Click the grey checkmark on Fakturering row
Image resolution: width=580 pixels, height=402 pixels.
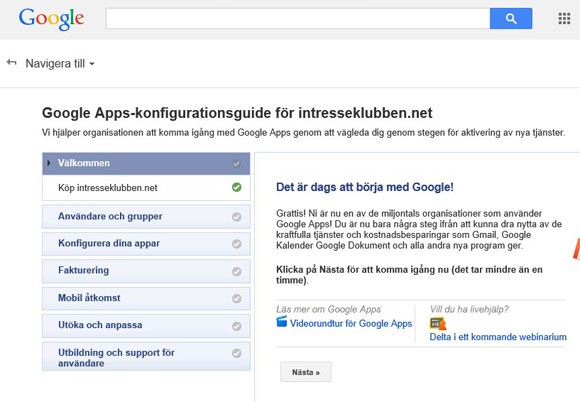(237, 271)
